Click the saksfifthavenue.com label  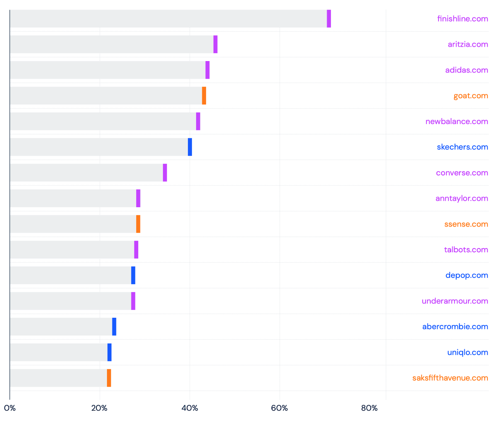(450, 378)
